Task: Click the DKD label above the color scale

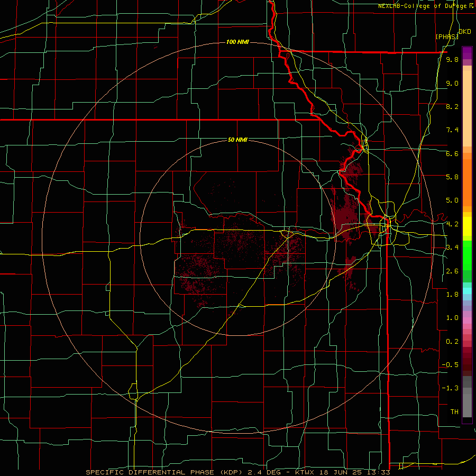Action: coord(465,32)
